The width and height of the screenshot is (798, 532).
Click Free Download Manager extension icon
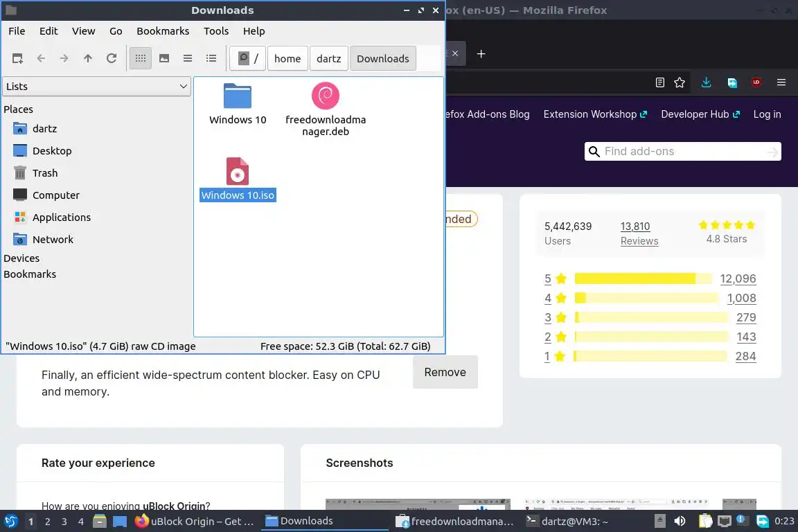pyautogui.click(x=732, y=82)
